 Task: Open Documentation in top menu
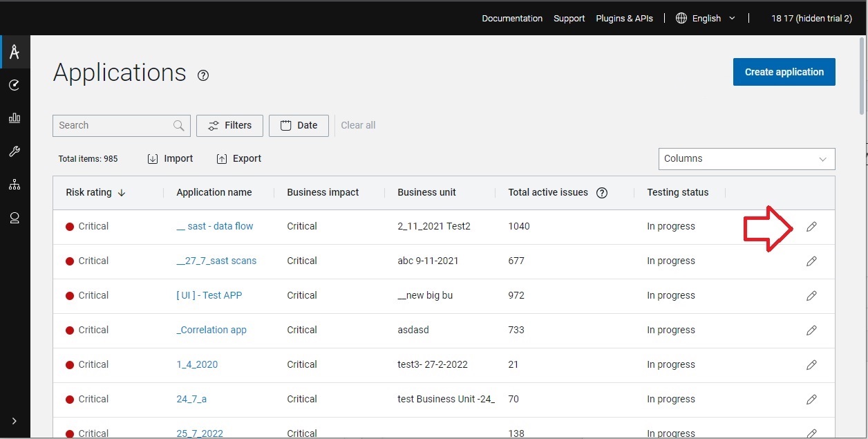512,19
